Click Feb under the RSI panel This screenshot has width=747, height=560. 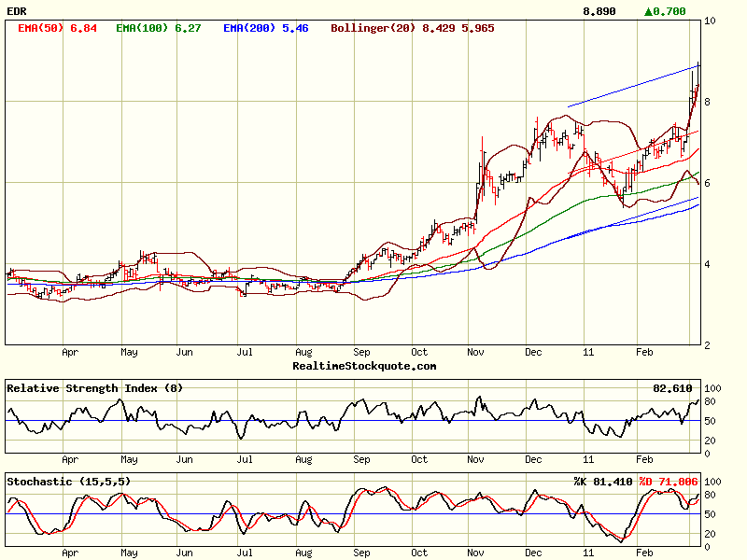tap(644, 459)
